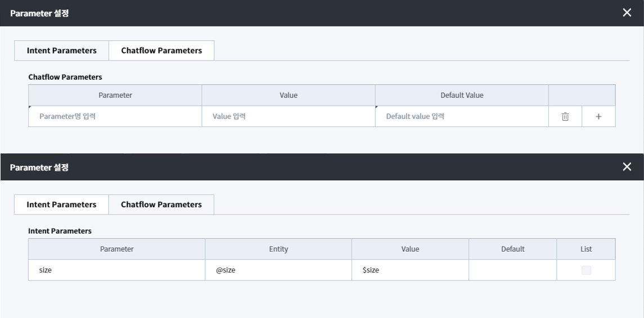Click the empty Default cell of size row
Viewport: 644px width, 318px height.
click(512, 270)
